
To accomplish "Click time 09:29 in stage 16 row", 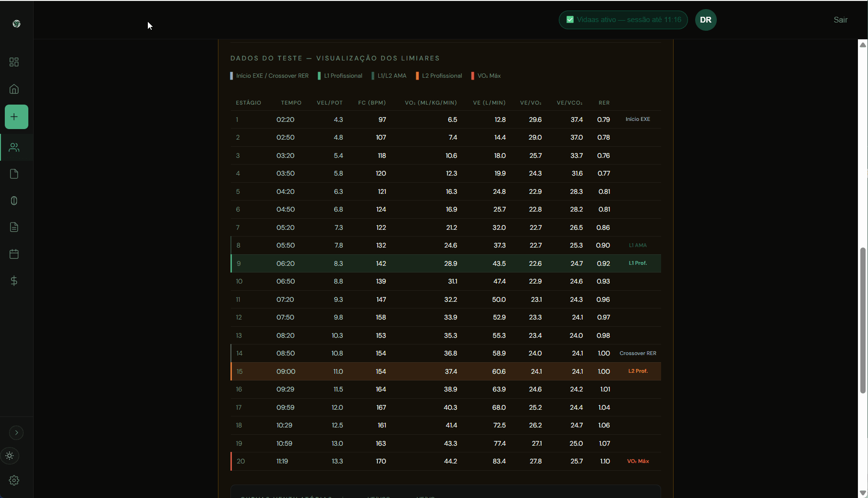I will coord(285,389).
